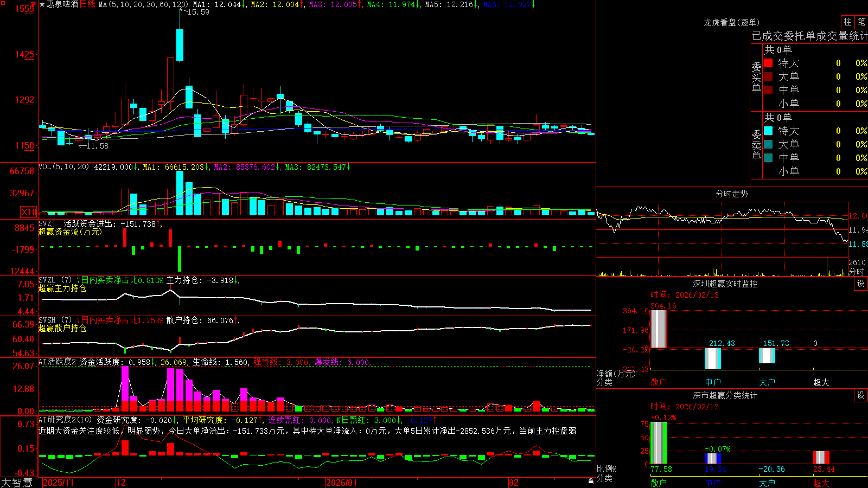Viewport: 868px width, 488px height.
Task: Click the red 特大 buy order swatch
Action: [x=768, y=63]
